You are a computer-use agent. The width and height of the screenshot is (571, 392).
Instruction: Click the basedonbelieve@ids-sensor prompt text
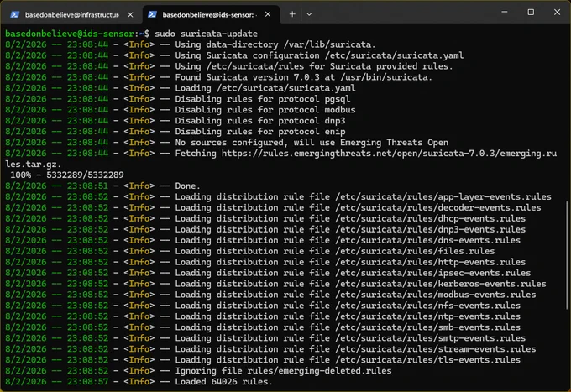70,34
